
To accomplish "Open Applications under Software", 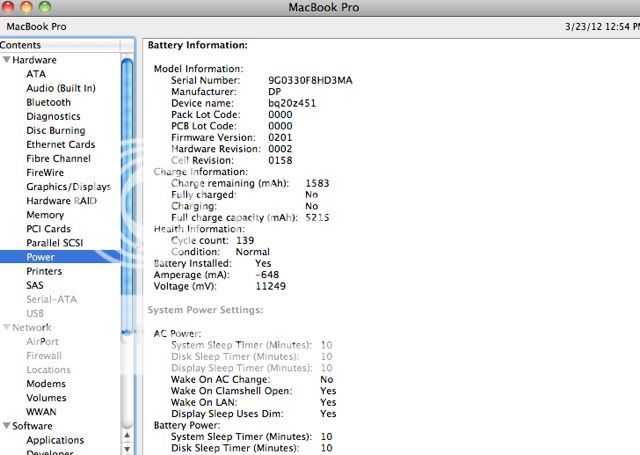I will 55,440.
